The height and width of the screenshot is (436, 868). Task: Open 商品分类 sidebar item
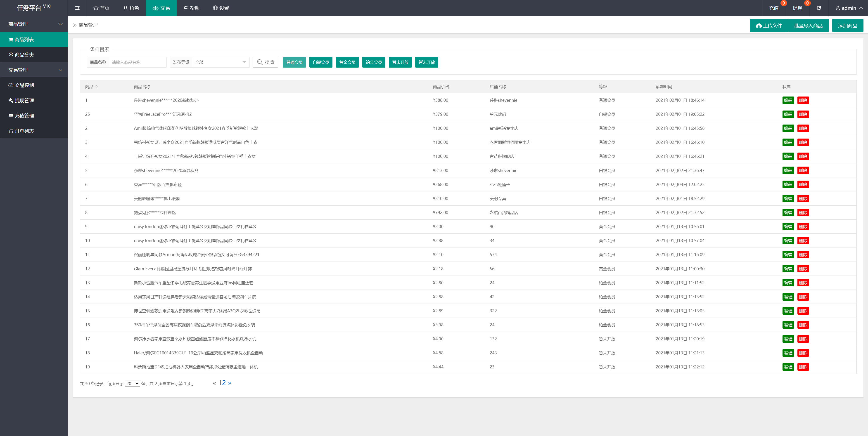tap(24, 54)
